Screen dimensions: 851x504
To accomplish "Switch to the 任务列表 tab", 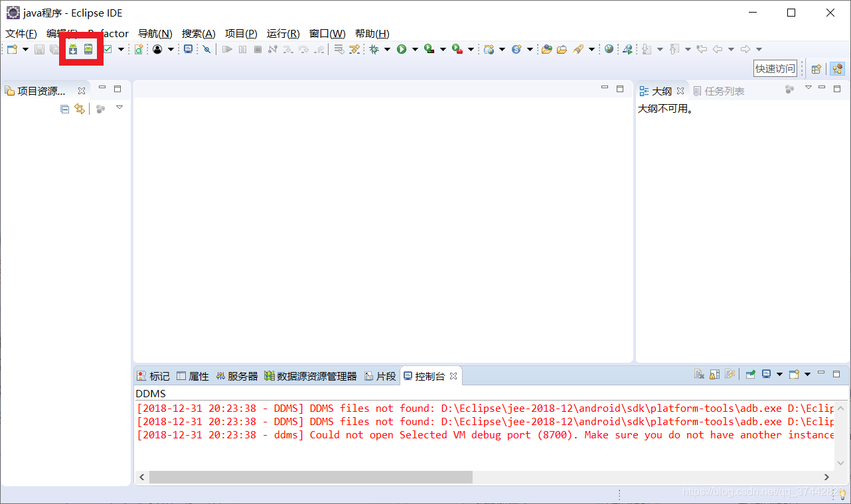I will [718, 91].
